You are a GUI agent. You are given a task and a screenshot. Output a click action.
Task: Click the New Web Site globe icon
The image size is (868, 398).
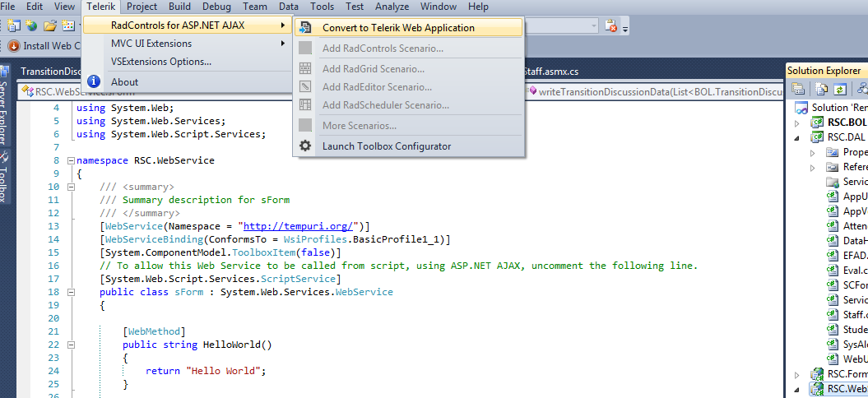tap(31, 25)
